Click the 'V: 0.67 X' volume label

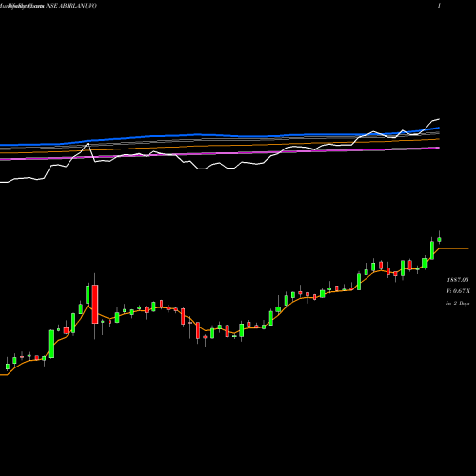458,291
